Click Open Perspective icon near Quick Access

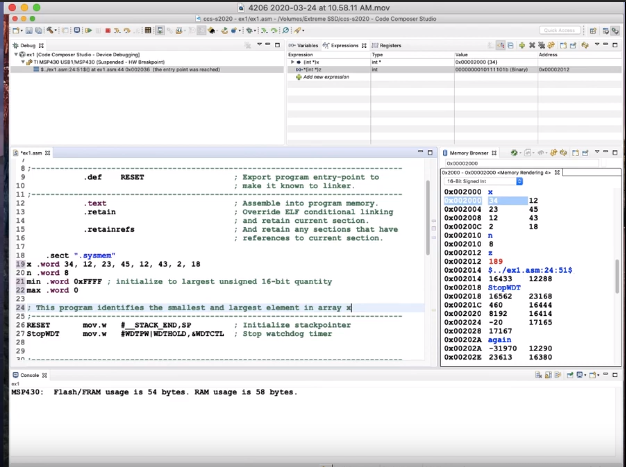[593, 31]
